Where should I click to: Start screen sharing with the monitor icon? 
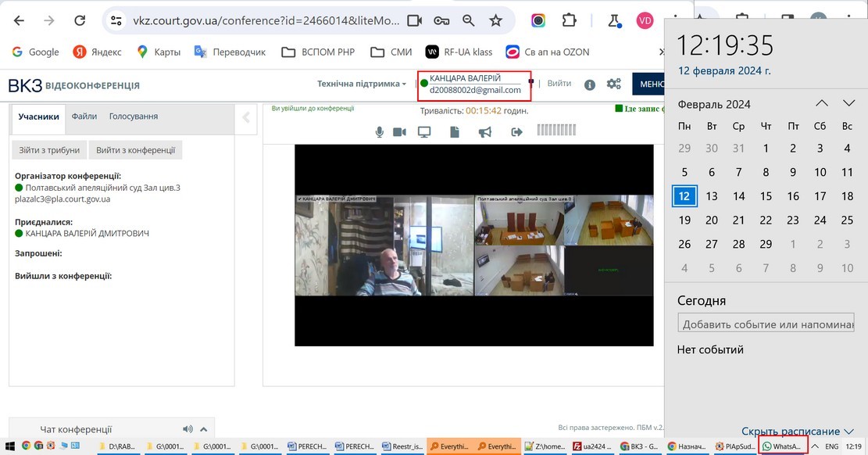[424, 132]
